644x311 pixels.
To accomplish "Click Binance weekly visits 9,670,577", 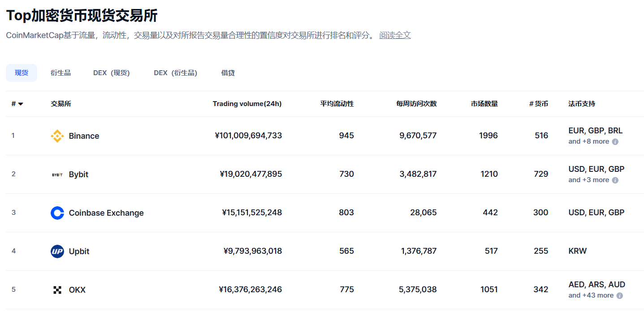I will 418,136.
